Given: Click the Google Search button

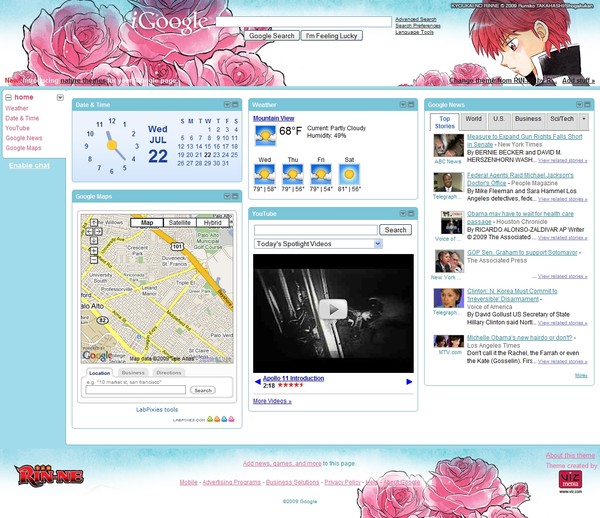Looking at the screenshot, I should (x=272, y=36).
